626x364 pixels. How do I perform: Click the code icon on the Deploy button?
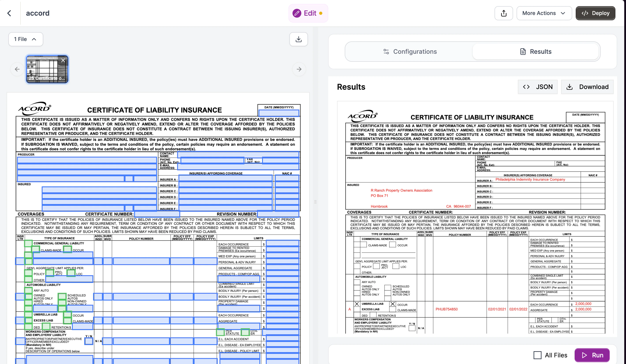coord(585,13)
